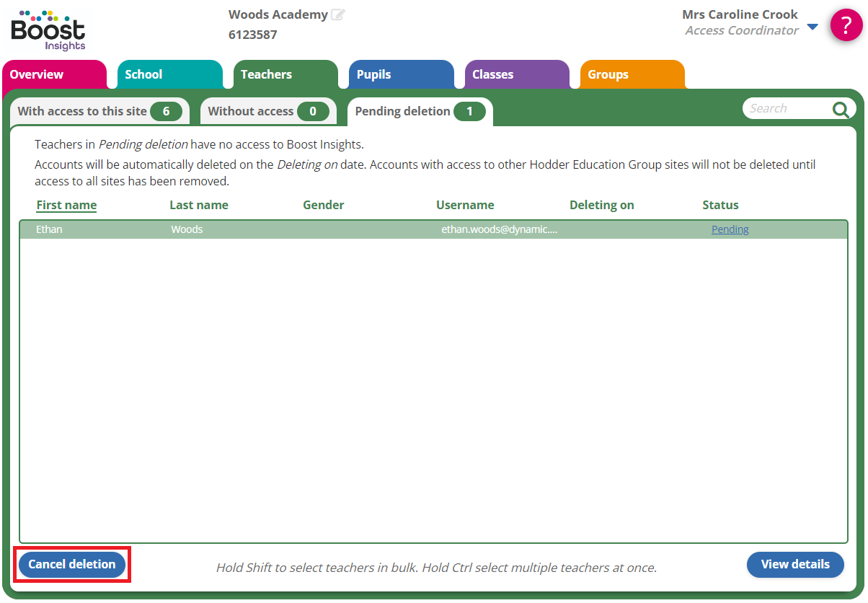The width and height of the screenshot is (868, 603).
Task: Show teachers with access to this site
Action: pyautogui.click(x=99, y=111)
